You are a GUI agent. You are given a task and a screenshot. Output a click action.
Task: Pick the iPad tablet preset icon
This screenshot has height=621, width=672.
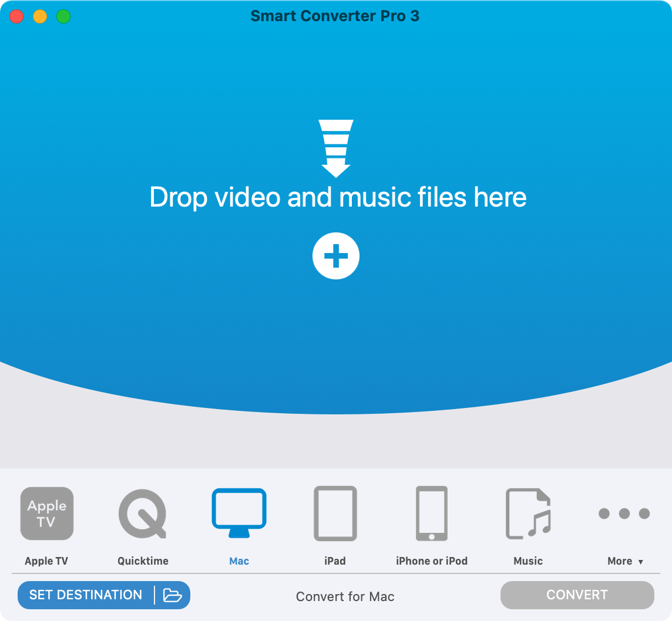[x=335, y=514]
